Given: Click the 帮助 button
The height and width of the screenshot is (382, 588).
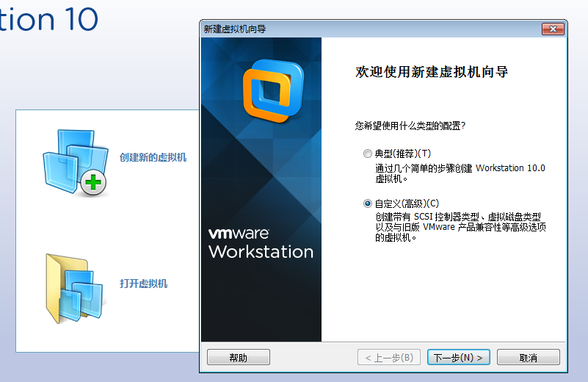Looking at the screenshot, I should [x=239, y=357].
